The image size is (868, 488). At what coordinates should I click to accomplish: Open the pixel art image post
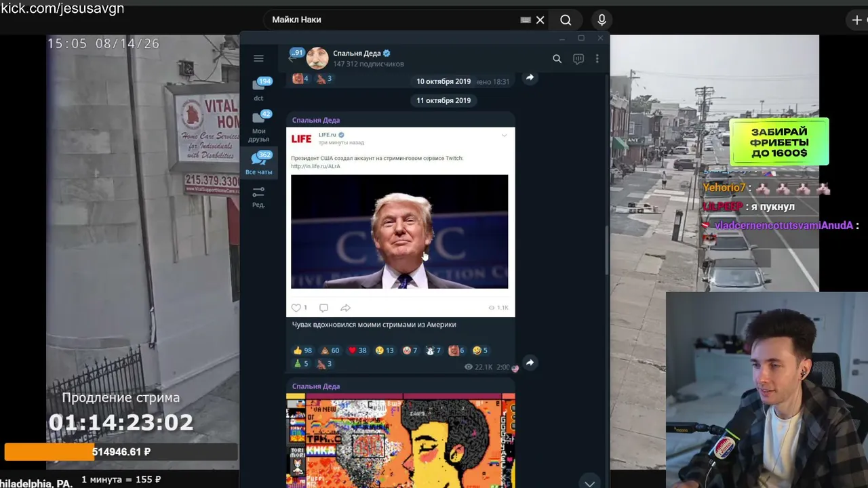401,441
